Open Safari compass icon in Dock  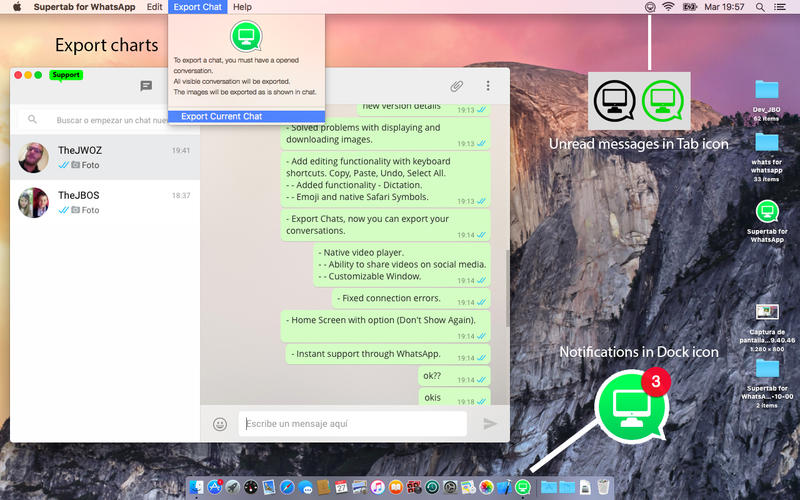pyautogui.click(x=287, y=487)
